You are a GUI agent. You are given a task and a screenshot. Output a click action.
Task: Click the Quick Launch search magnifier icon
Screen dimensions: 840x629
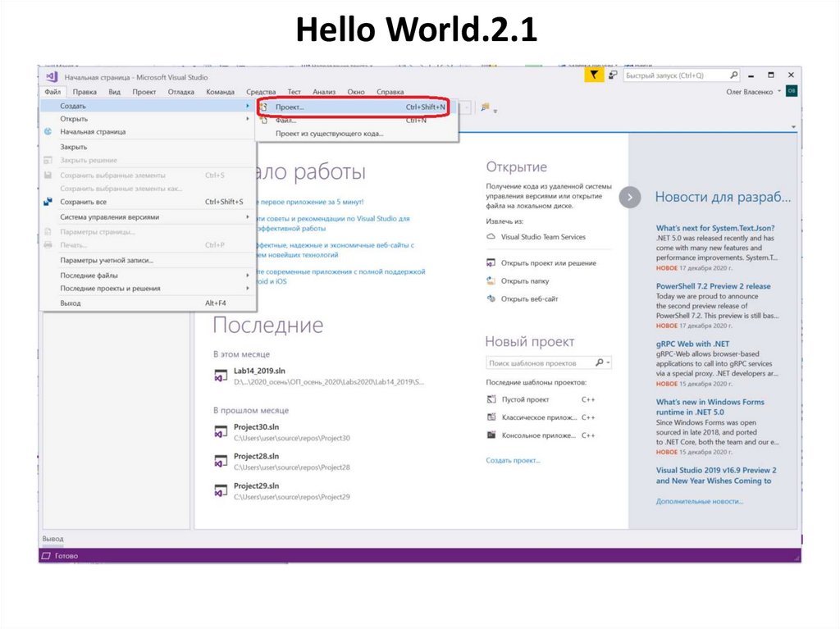pyautogui.click(x=733, y=75)
